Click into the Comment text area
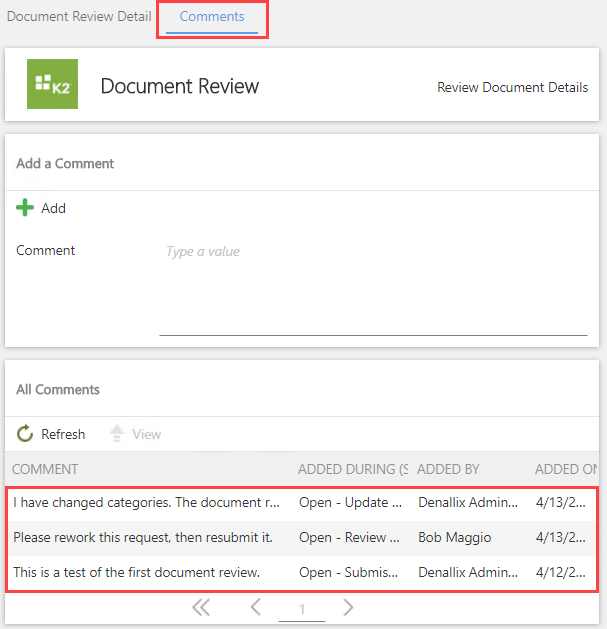This screenshot has width=607, height=629. (373, 288)
